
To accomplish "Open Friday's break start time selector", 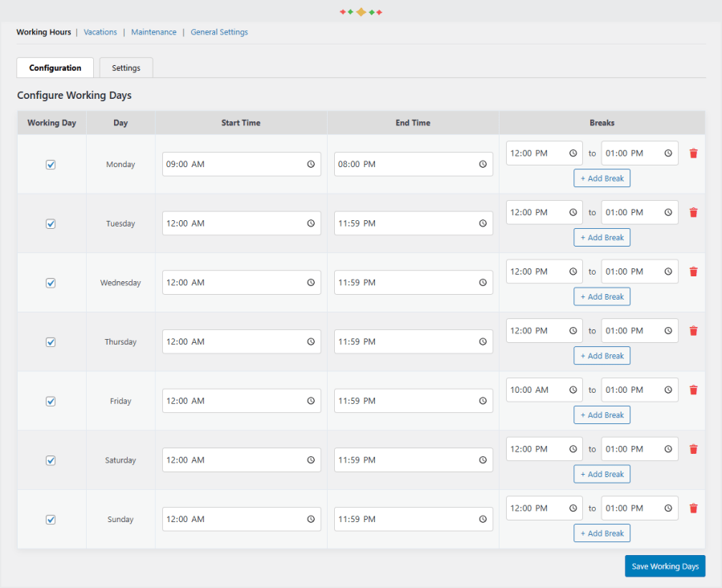I will (x=572, y=390).
